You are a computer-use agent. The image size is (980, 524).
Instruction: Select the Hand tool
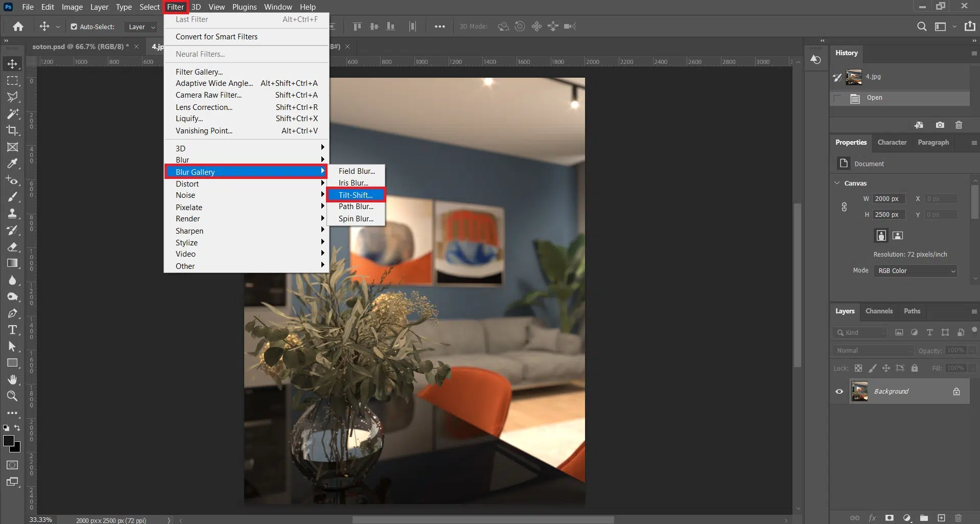pos(12,379)
